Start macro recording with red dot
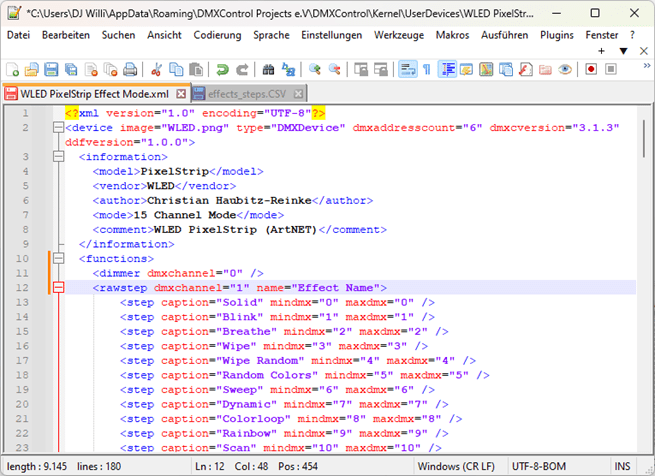This screenshot has width=655, height=476. (x=591, y=69)
